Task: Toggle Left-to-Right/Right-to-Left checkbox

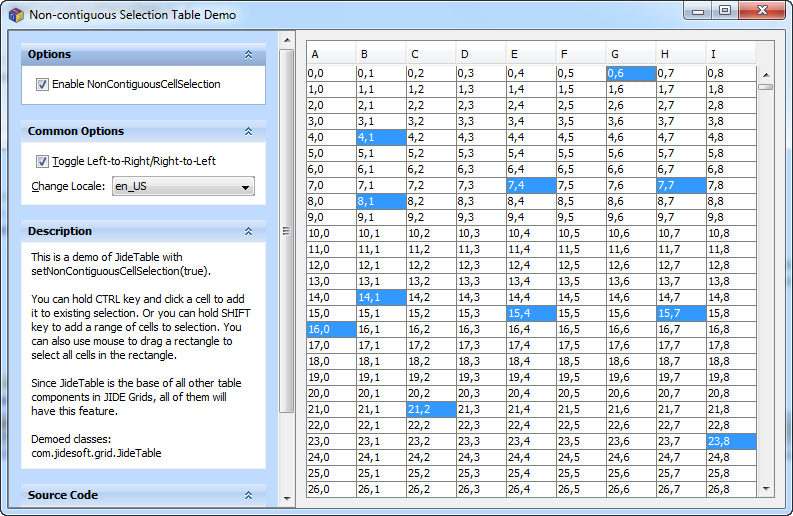Action: pos(42,161)
